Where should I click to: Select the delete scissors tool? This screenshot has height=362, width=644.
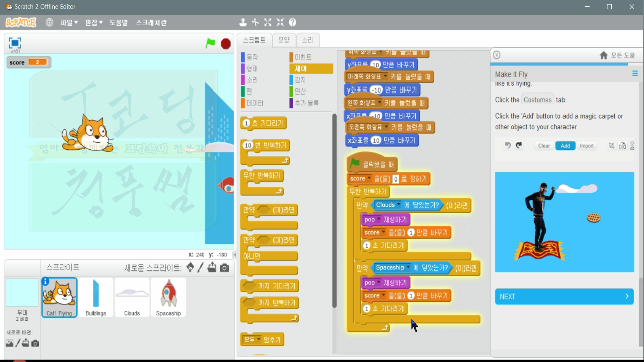click(255, 22)
